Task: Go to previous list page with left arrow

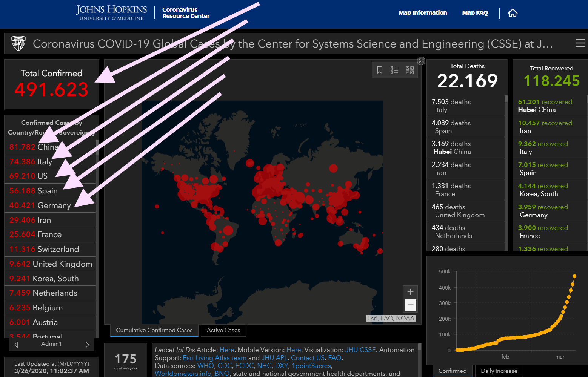Action: (x=16, y=345)
